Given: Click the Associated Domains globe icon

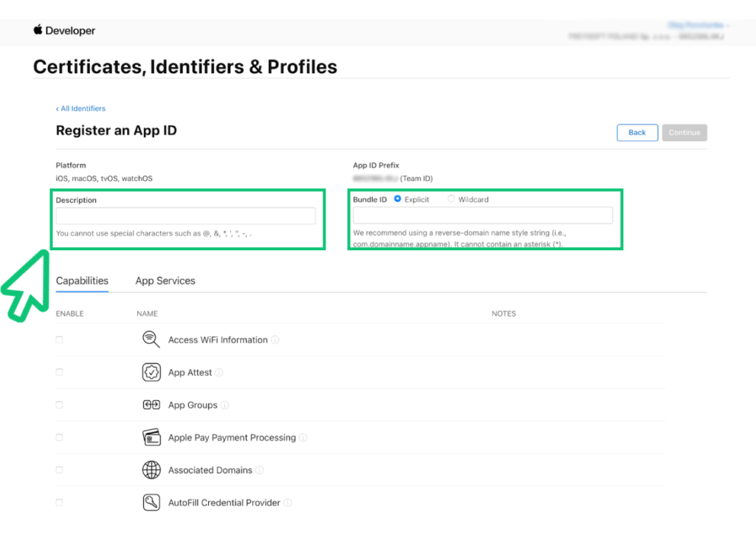Looking at the screenshot, I should tap(151, 470).
